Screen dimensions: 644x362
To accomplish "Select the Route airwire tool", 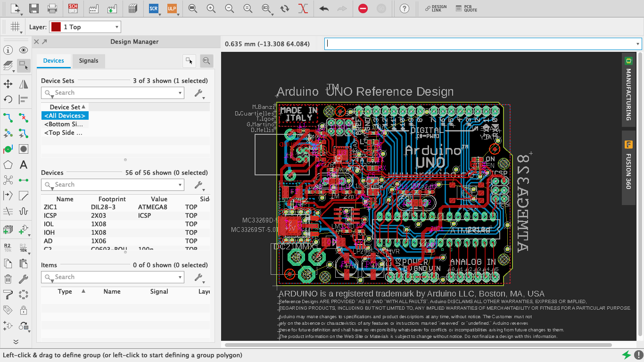I will click(x=8, y=117).
